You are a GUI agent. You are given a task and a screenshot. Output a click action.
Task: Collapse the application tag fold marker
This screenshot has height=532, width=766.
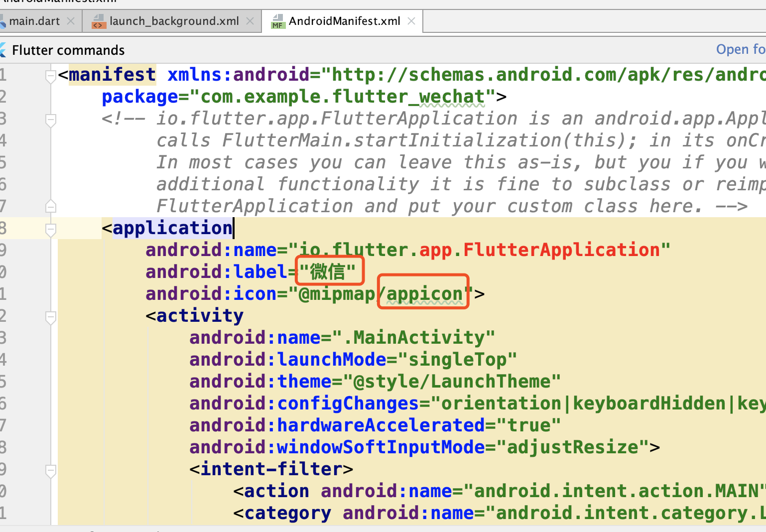pos(50,230)
